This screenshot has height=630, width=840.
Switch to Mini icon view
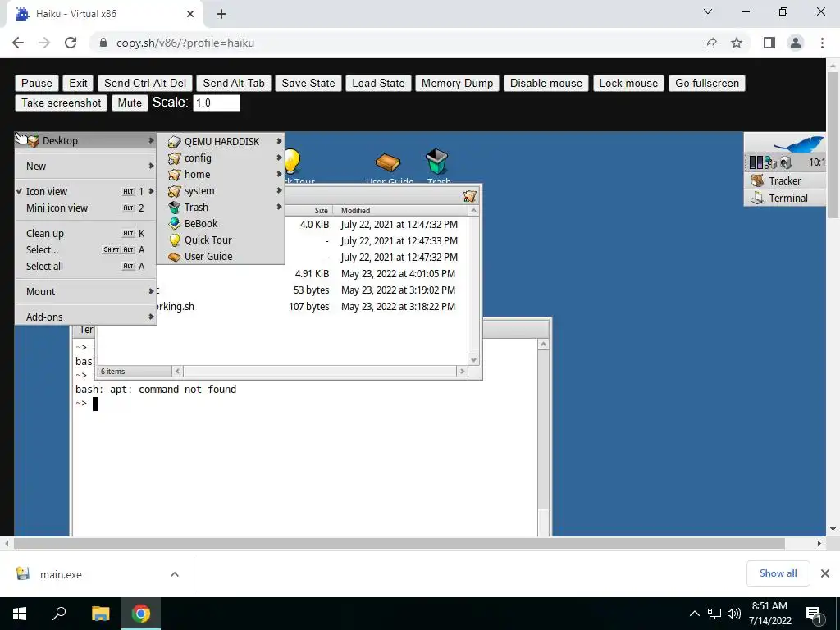coord(85,208)
